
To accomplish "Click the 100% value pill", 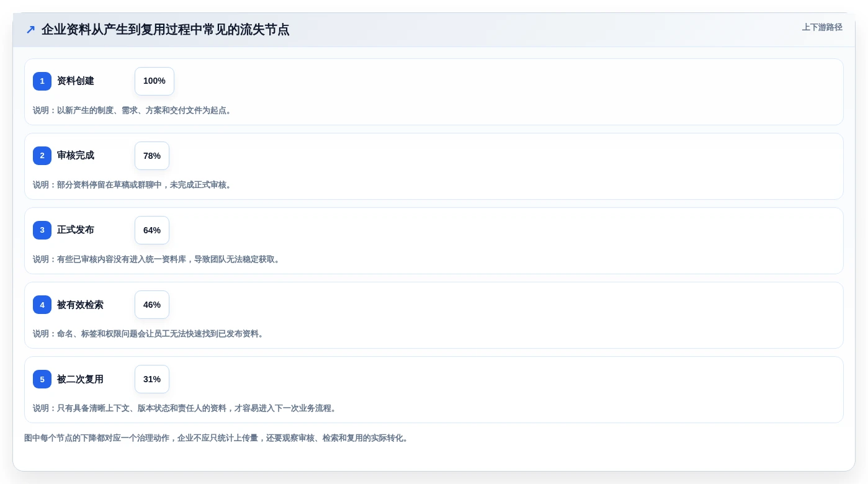I will tap(154, 81).
